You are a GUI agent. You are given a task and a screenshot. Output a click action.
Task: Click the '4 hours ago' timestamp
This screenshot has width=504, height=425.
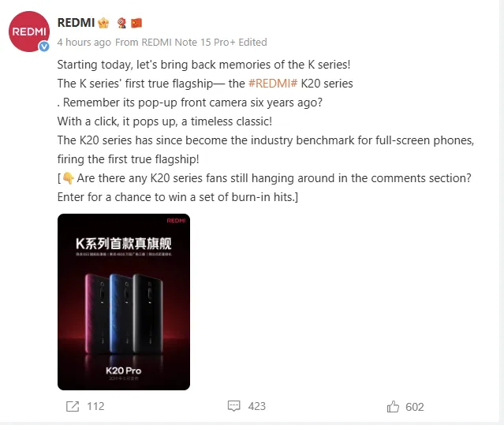pos(84,43)
